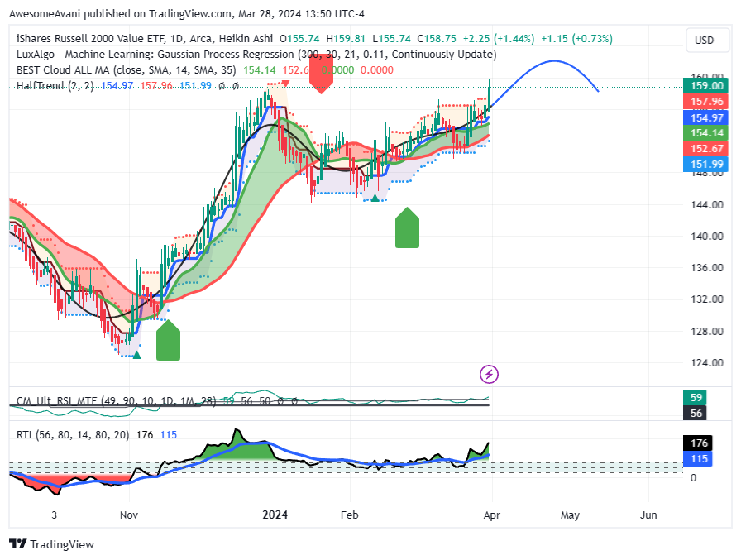Click the 2024 label on time axis
The image size is (741, 560).
[275, 515]
